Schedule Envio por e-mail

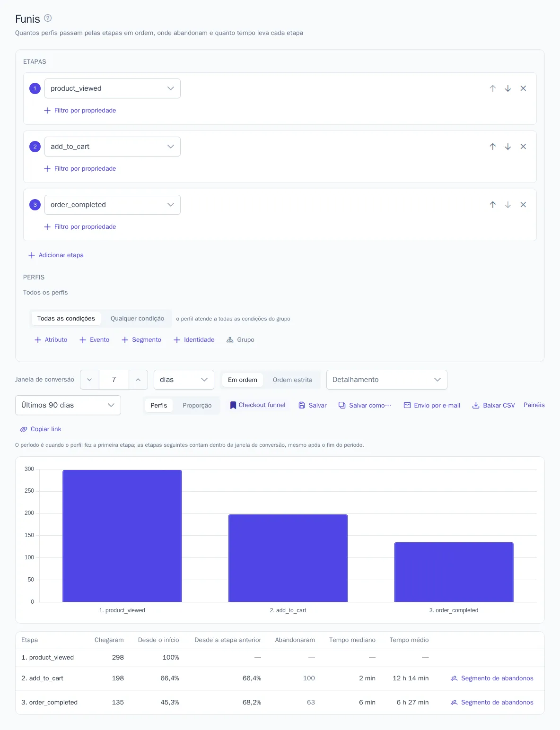[432, 405]
